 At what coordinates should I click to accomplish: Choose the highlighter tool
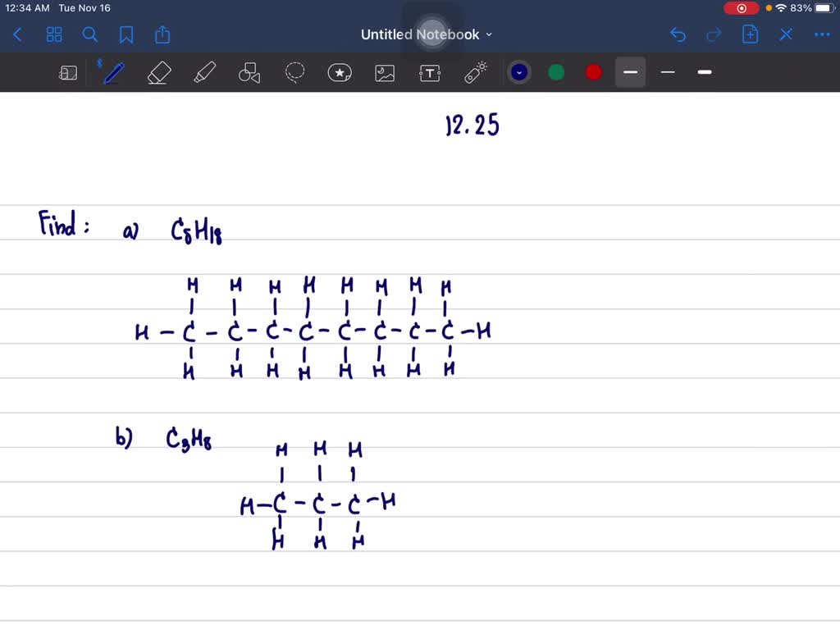coord(204,72)
